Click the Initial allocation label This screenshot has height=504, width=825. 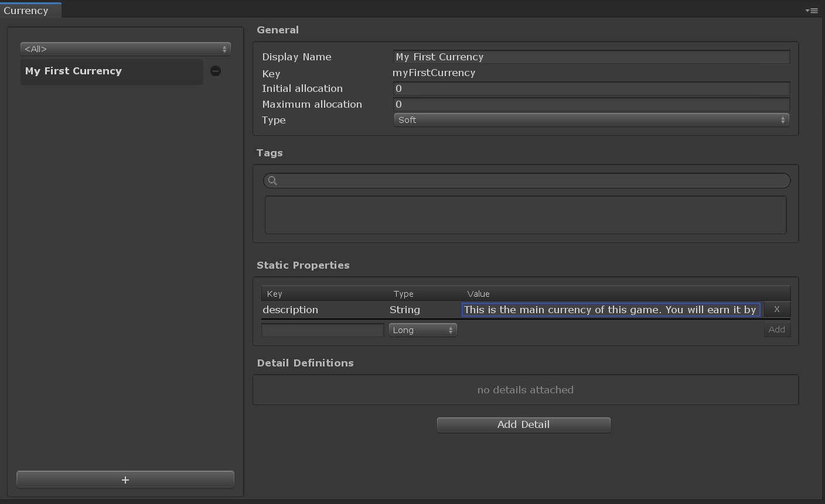(302, 88)
